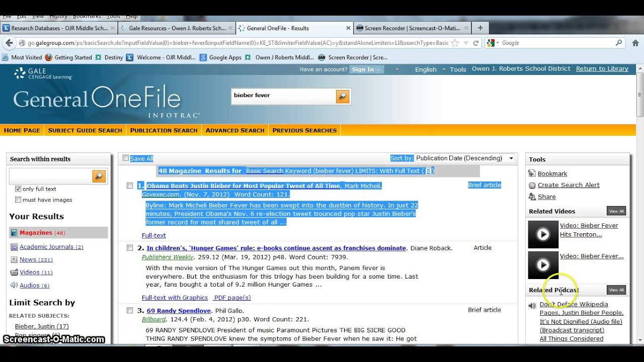The width and height of the screenshot is (644, 362).
Task: Play the Bieber Fever Hits Trenton video thumbnail
Action: click(x=543, y=234)
